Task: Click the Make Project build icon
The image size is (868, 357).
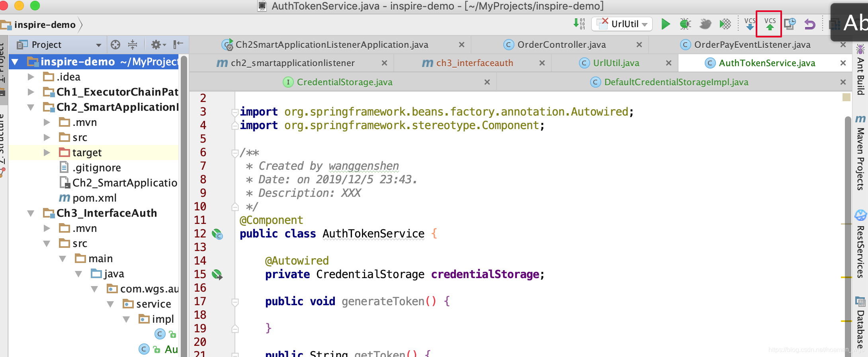Action: coord(579,24)
